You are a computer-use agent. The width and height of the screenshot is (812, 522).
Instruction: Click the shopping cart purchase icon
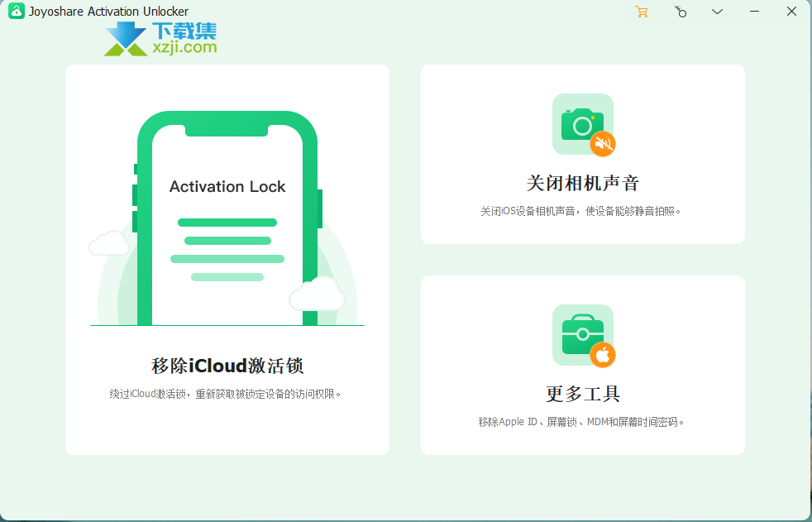(642, 12)
